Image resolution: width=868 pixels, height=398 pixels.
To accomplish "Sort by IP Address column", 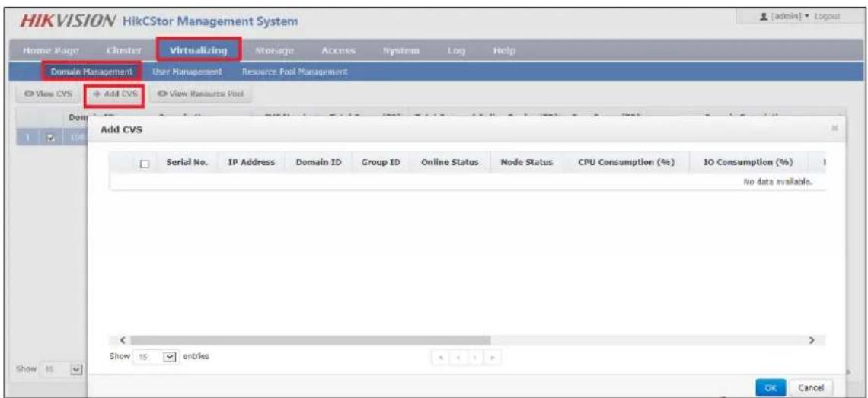I will click(x=251, y=163).
